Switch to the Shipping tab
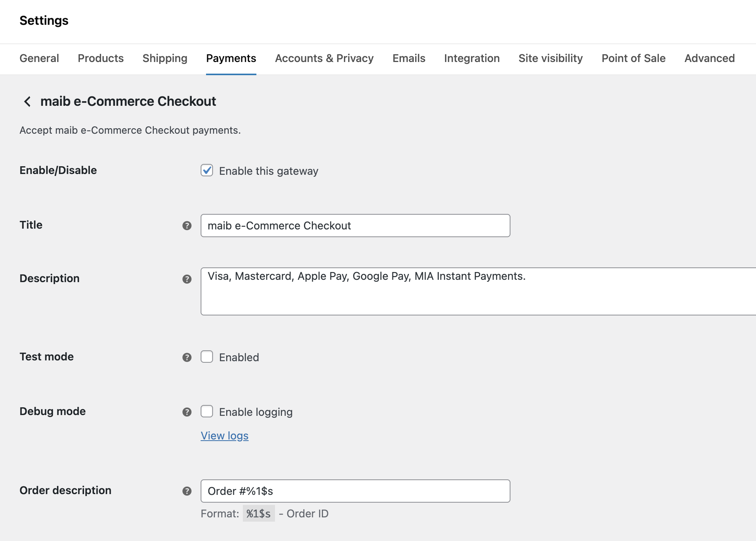The height and width of the screenshot is (541, 756). tap(165, 59)
